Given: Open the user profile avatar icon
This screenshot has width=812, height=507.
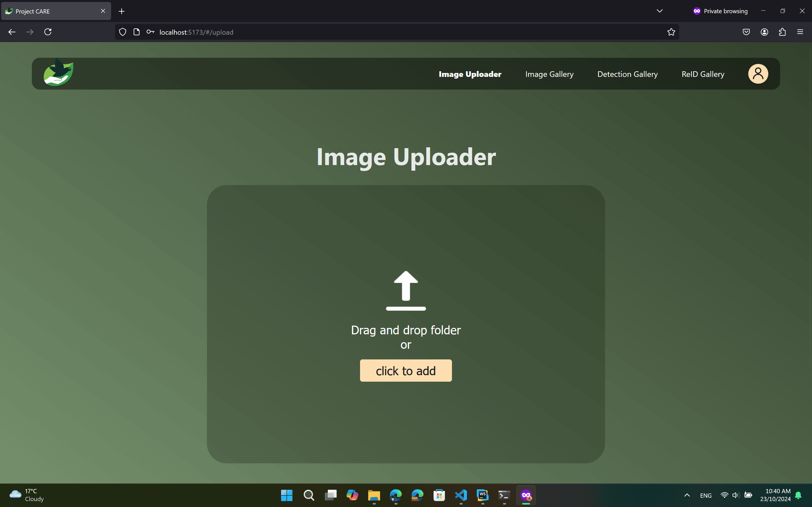Looking at the screenshot, I should 758,74.
